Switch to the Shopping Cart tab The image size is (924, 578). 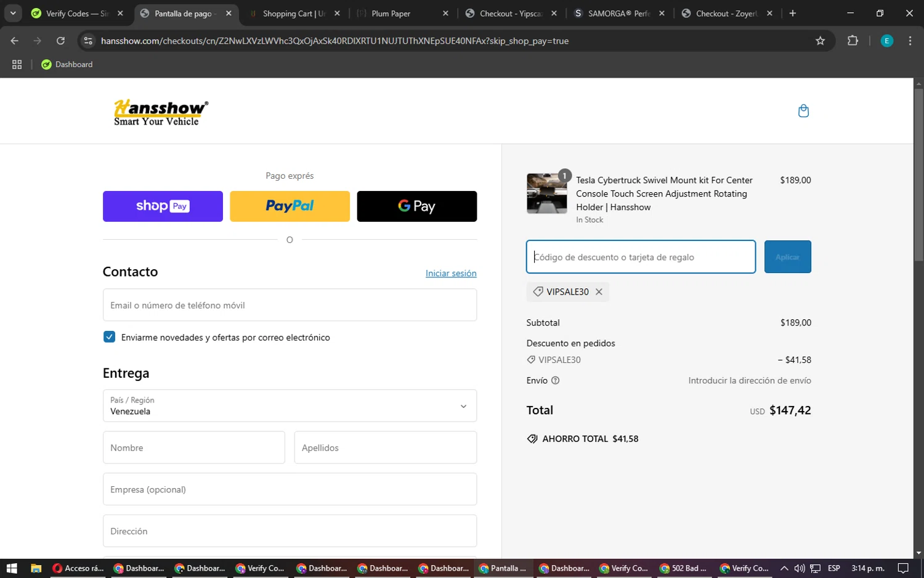point(294,14)
